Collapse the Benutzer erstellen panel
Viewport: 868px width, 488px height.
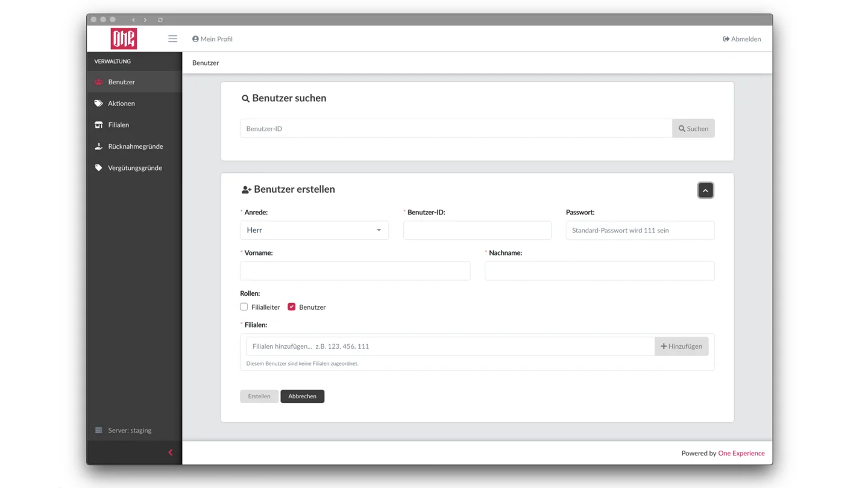[705, 190]
